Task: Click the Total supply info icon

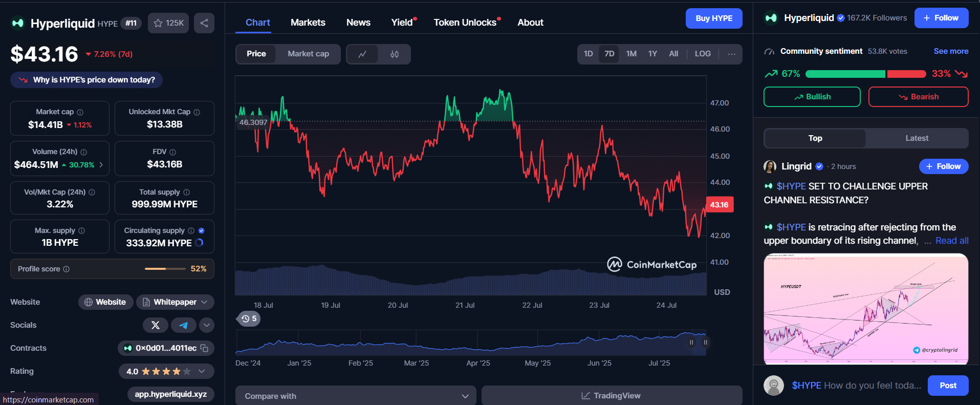Action: tap(187, 192)
